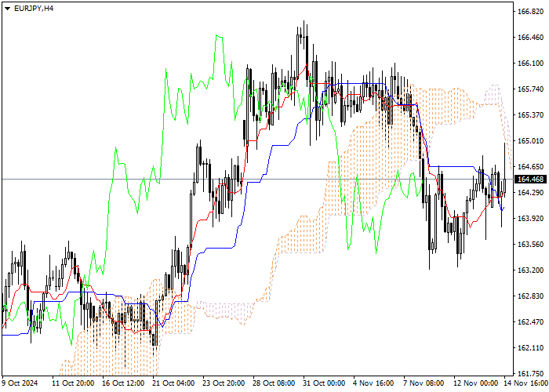The width and height of the screenshot is (549, 392).
Task: Select the 162.110 price axis label
Action: point(530,347)
